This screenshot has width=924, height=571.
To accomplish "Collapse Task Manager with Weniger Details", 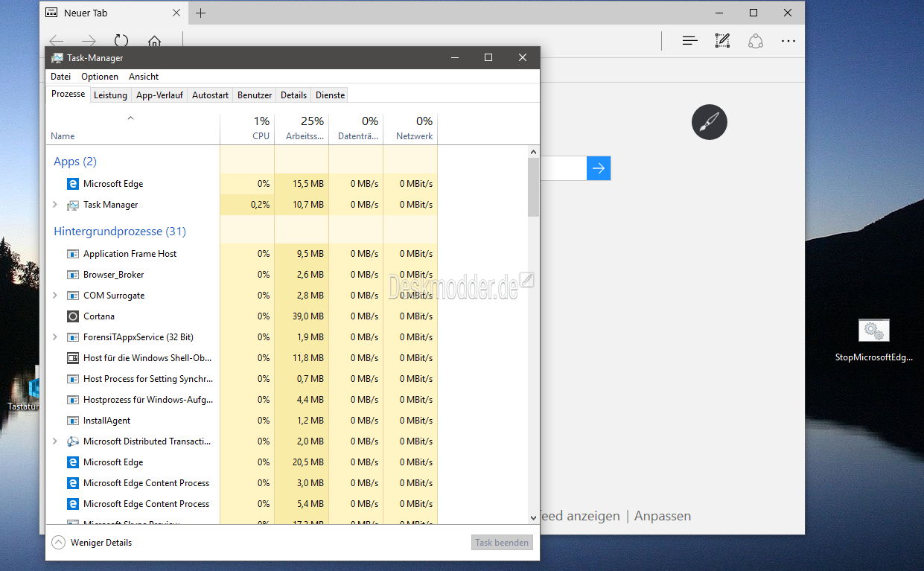I will (92, 543).
